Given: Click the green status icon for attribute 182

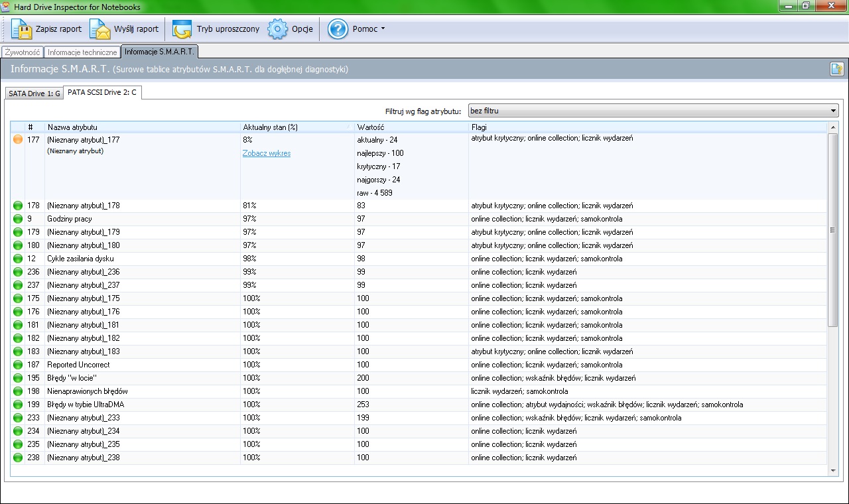Looking at the screenshot, I should click(x=18, y=338).
